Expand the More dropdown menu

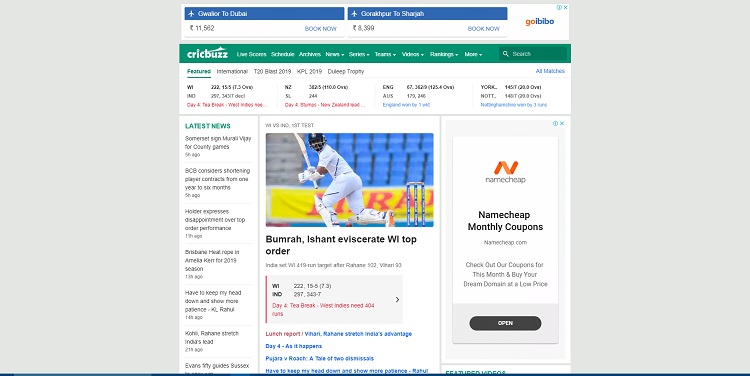click(x=473, y=54)
